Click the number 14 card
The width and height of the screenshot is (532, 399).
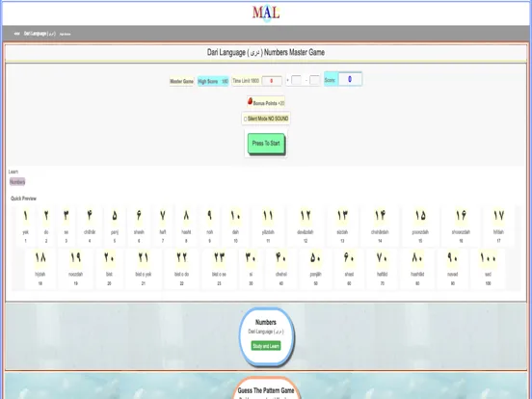tap(380, 226)
